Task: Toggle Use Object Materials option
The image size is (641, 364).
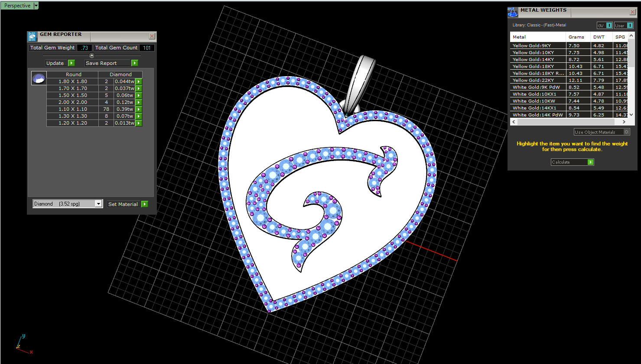Action: (602, 132)
